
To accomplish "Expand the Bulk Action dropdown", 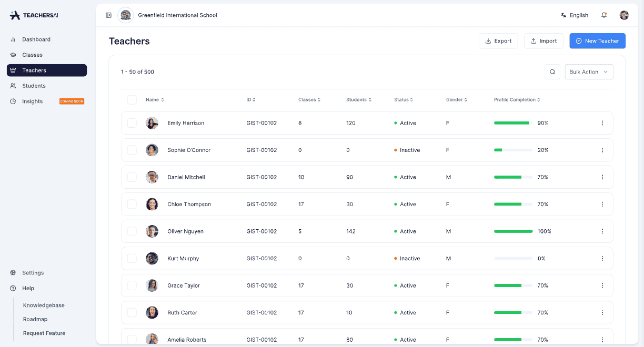I will [589, 72].
